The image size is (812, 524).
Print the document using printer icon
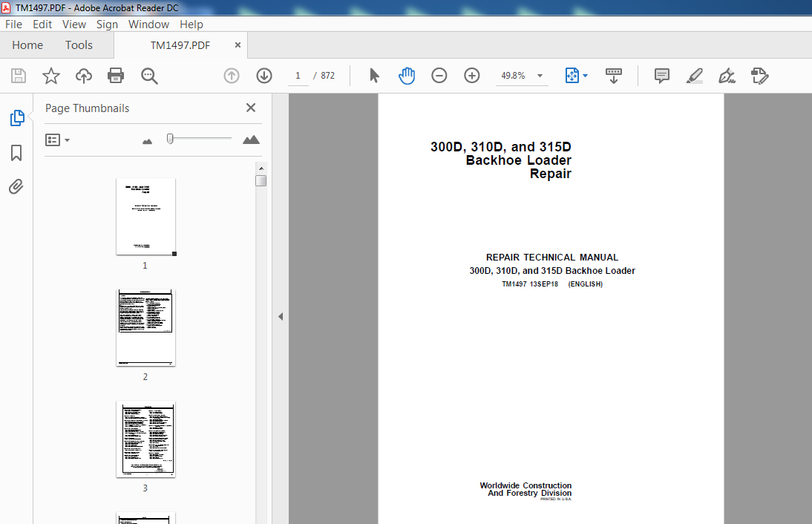[x=116, y=76]
